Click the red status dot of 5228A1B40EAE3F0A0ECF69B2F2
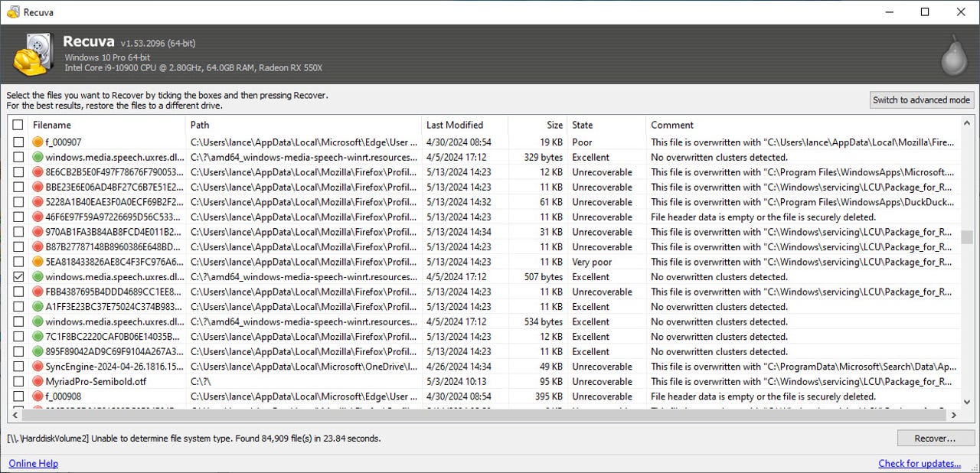The image size is (980, 473). tap(38, 202)
